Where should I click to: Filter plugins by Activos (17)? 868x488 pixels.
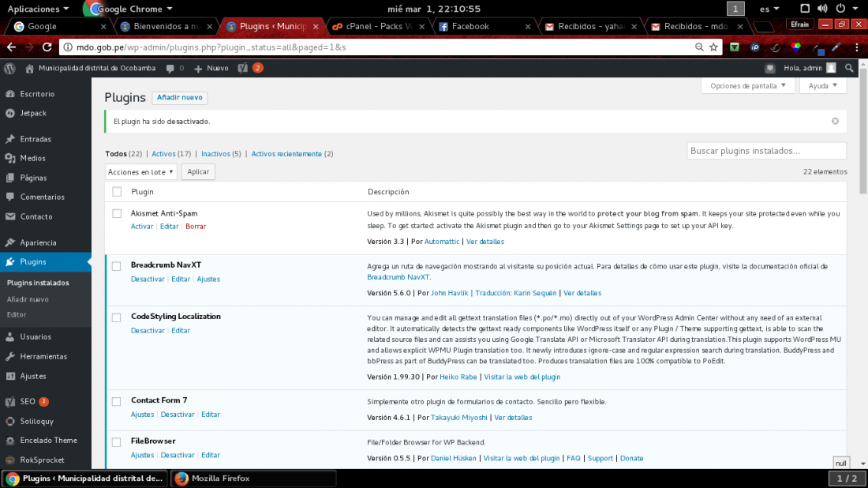point(171,154)
